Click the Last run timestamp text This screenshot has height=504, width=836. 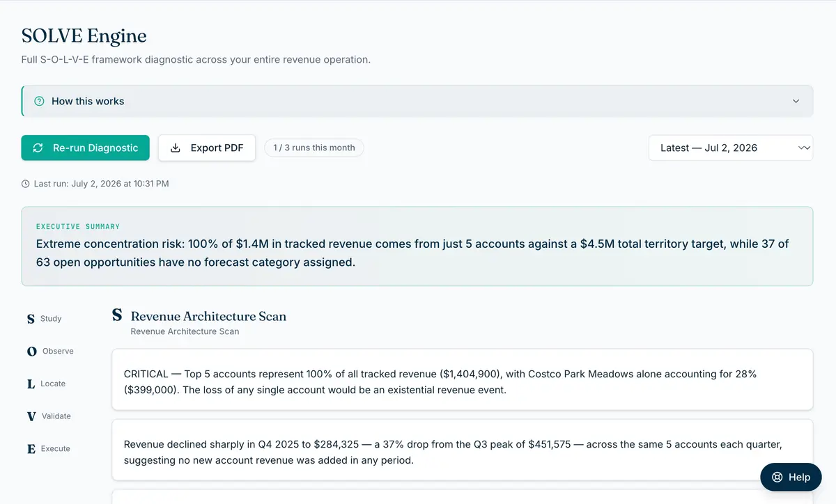click(x=101, y=184)
